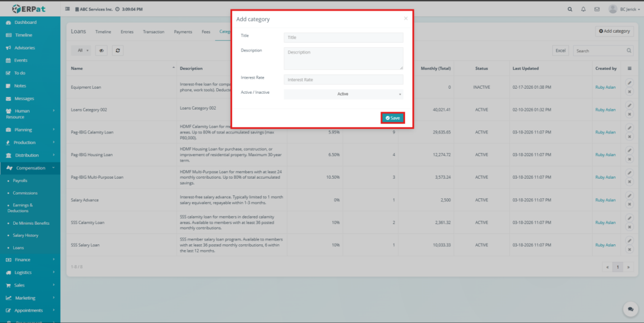Screen dimensions: 644x323
Task: Edit the Equipment Loan row pencil icon
Action: click(x=630, y=82)
